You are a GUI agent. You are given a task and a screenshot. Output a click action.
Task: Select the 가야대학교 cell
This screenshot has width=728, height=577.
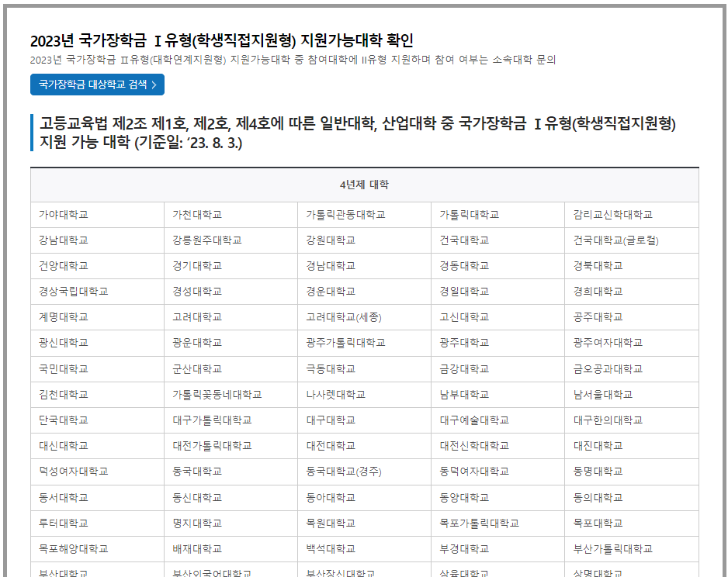pyautogui.click(x=97, y=215)
